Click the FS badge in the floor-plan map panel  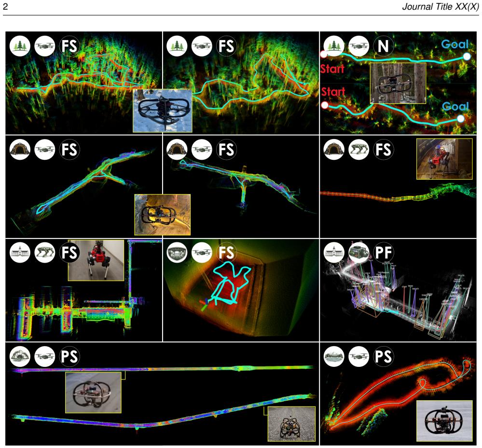[x=69, y=252]
